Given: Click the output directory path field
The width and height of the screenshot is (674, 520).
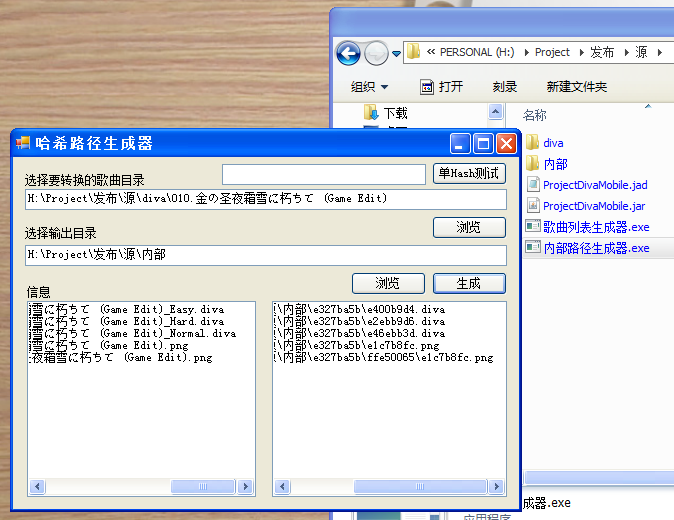Looking at the screenshot, I should click(x=266, y=255).
